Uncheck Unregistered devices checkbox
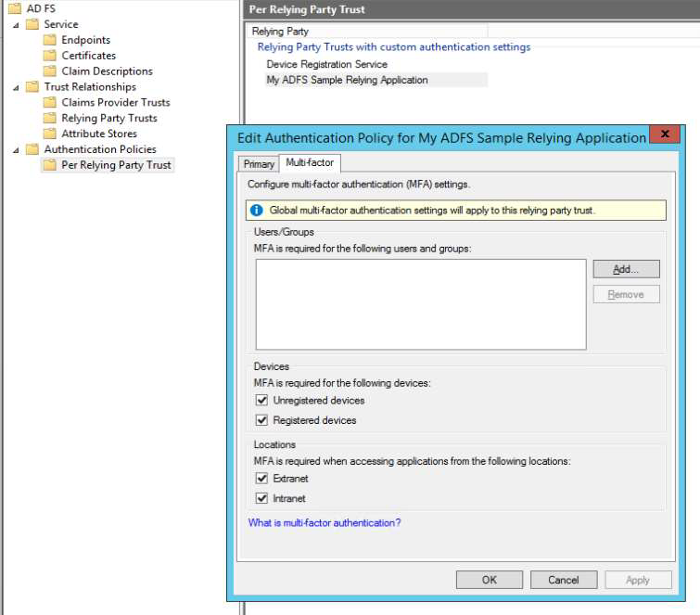 [261, 400]
